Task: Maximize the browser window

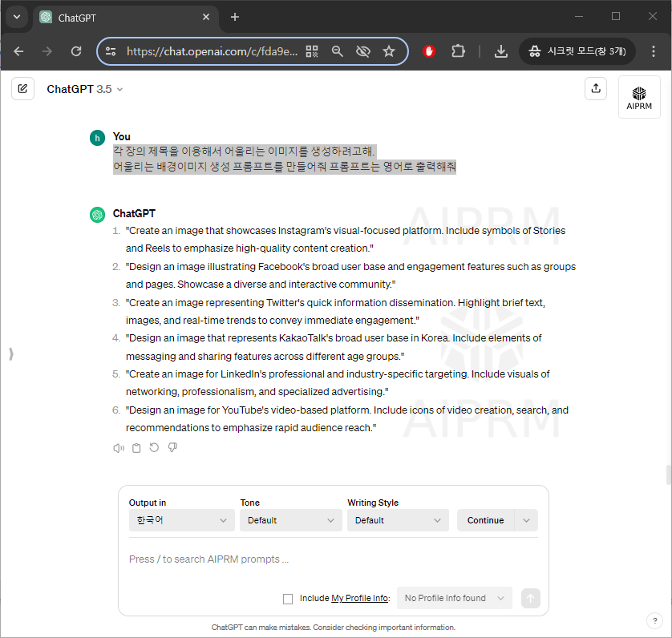Action: [616, 16]
